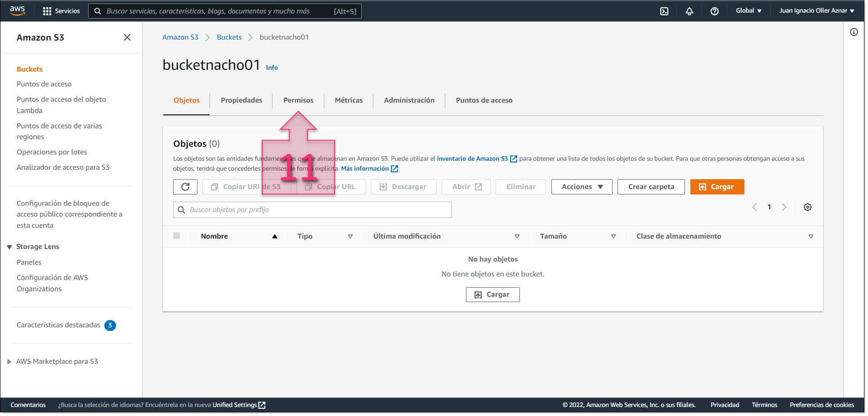Open the Global region dropdown
Viewport: 868px width, 416px height.
pos(748,11)
